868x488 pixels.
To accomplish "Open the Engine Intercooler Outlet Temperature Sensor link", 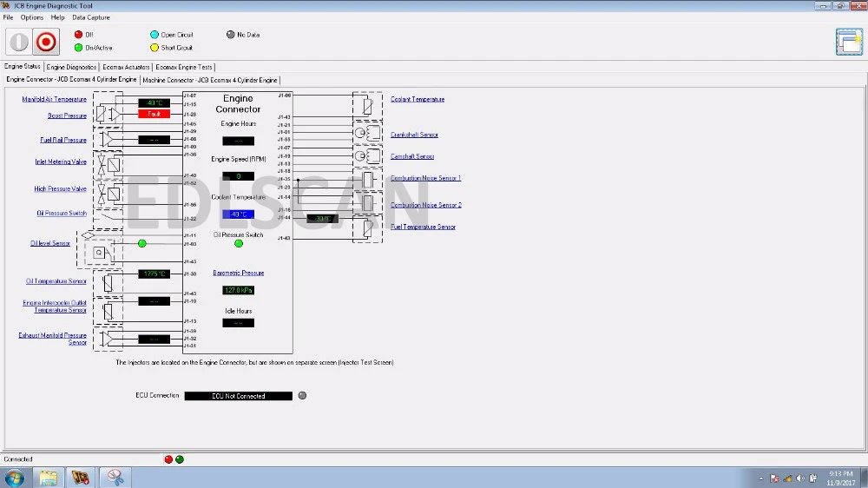I will pos(54,307).
